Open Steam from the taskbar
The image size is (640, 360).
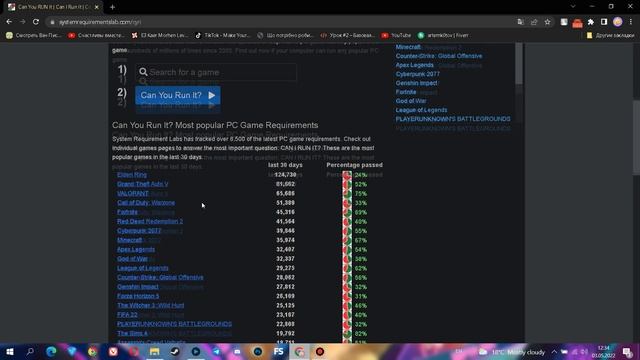175,351
